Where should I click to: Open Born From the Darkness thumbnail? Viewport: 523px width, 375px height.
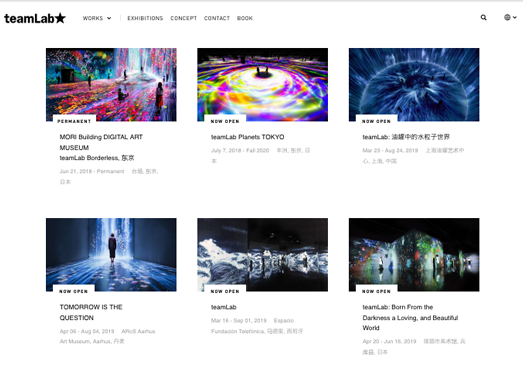414,255
